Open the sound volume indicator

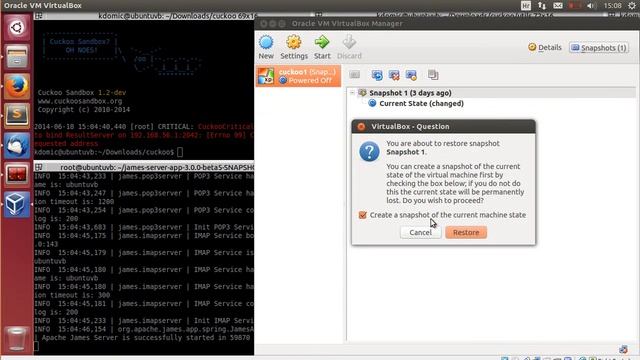point(591,5)
